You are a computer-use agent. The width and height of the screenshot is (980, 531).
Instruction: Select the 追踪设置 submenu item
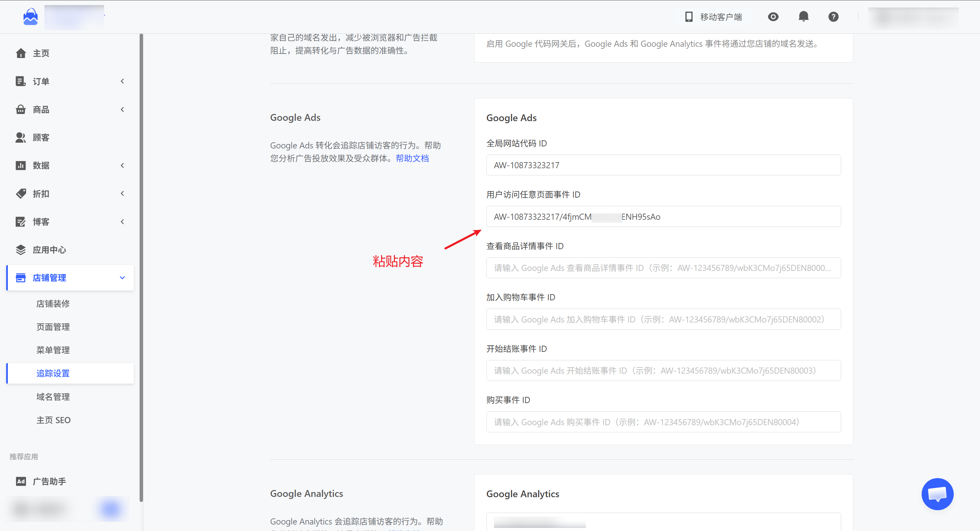click(70, 374)
